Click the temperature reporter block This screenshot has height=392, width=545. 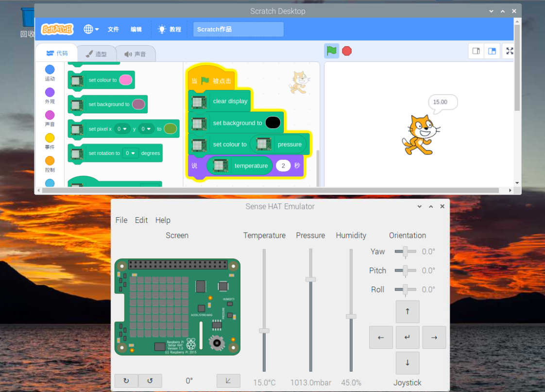tap(239, 166)
